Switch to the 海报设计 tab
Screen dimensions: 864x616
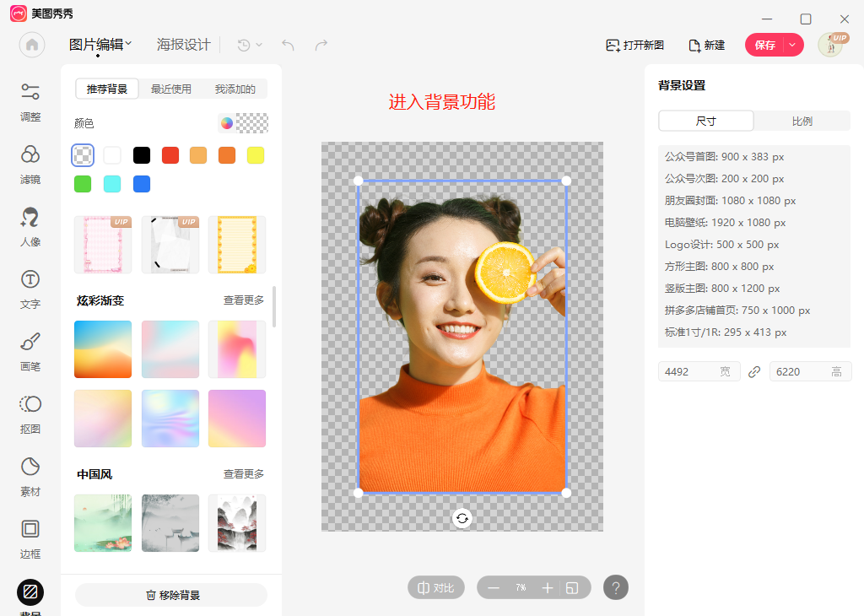[184, 45]
